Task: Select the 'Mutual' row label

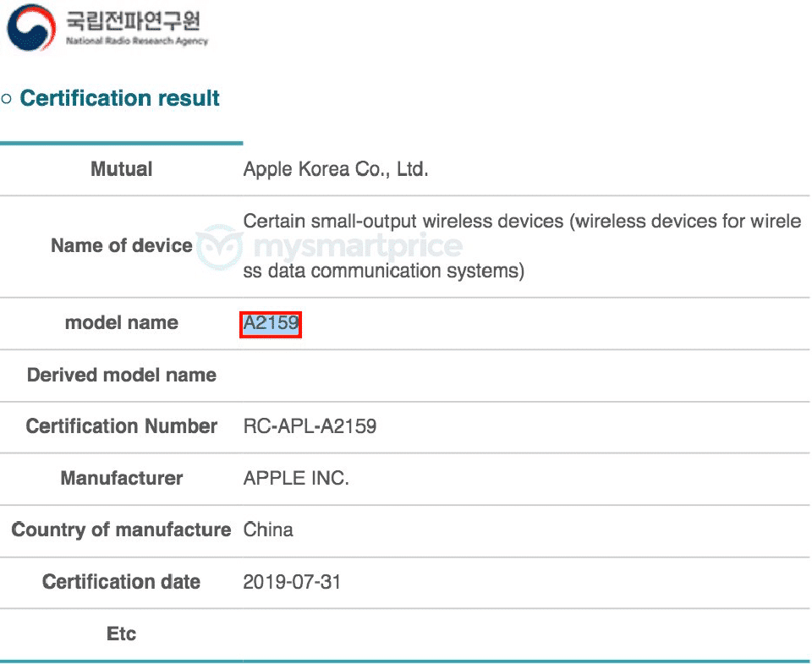Action: [x=121, y=169]
